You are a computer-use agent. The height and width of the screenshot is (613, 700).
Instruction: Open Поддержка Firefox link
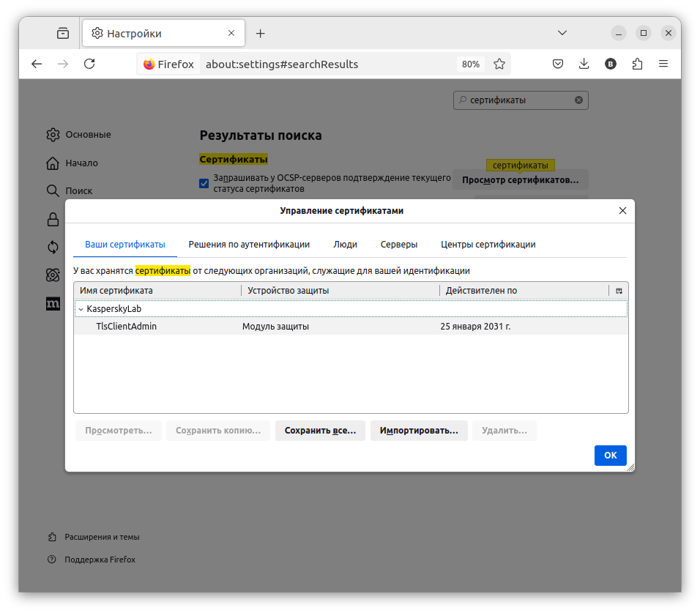(x=92, y=560)
